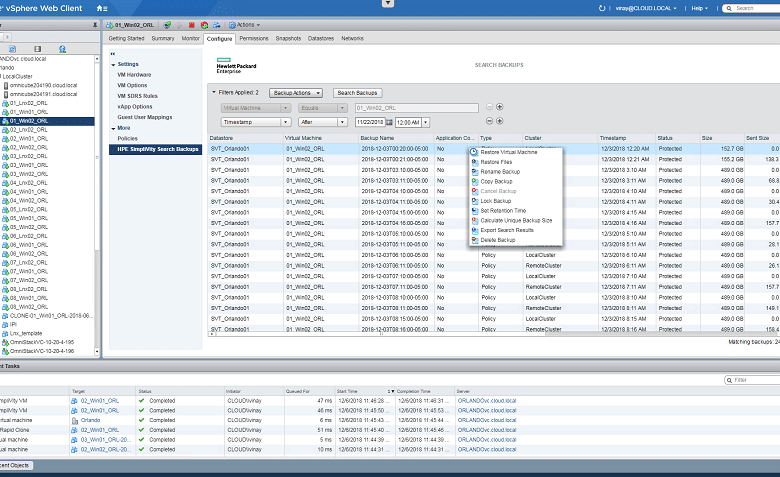Open the Actions dropdown menu
The width and height of the screenshot is (780, 477).
(244, 25)
